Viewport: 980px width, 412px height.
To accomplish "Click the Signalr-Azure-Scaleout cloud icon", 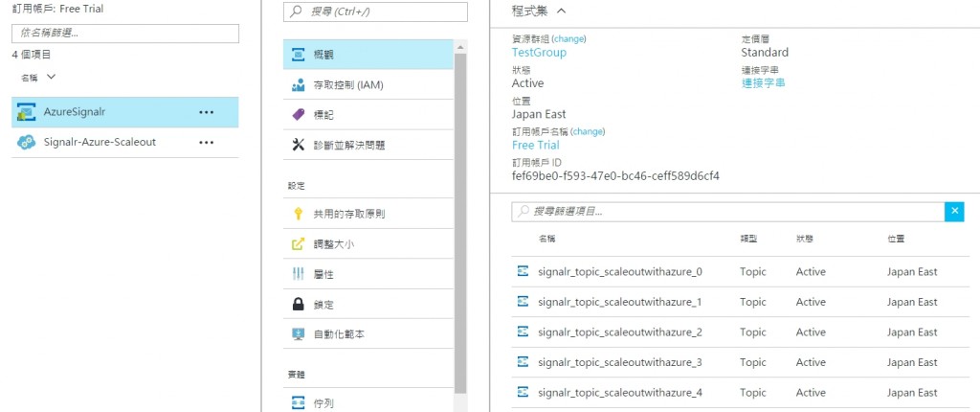I will 26,142.
